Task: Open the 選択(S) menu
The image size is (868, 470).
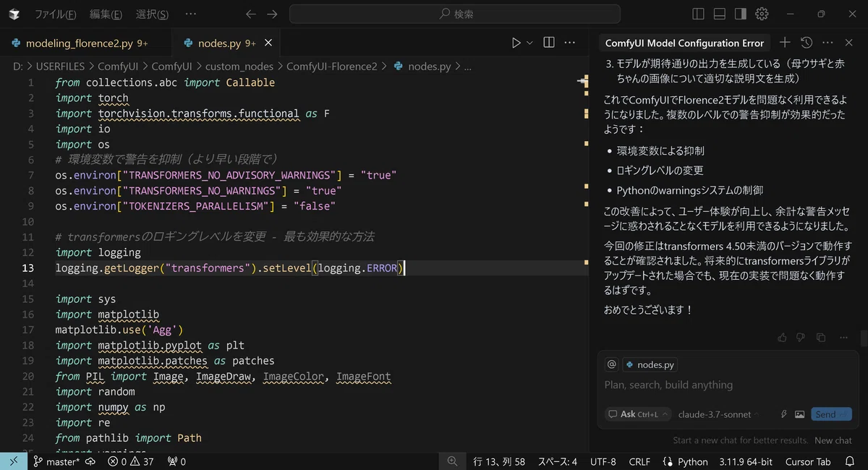Action: point(152,14)
